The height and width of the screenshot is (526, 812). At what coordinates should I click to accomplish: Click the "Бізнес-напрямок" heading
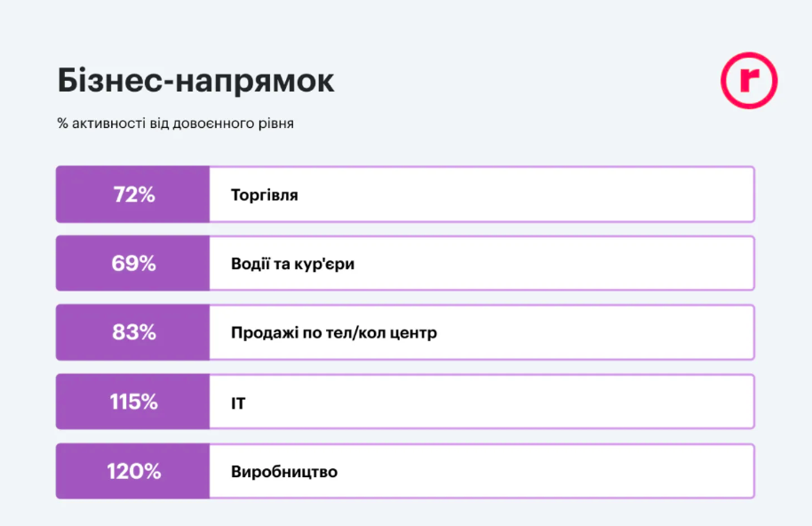pyautogui.click(x=196, y=80)
